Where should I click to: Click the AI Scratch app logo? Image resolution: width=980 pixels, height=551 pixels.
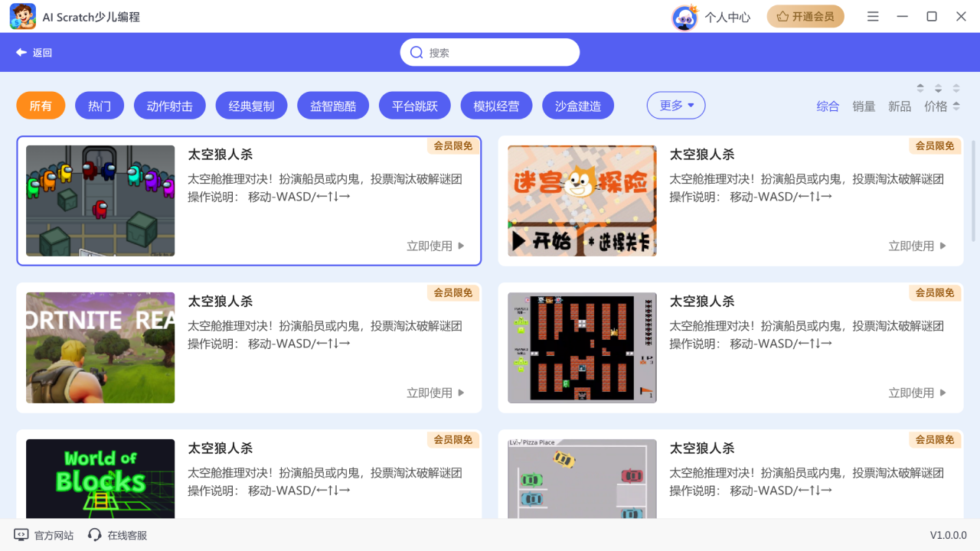23,16
